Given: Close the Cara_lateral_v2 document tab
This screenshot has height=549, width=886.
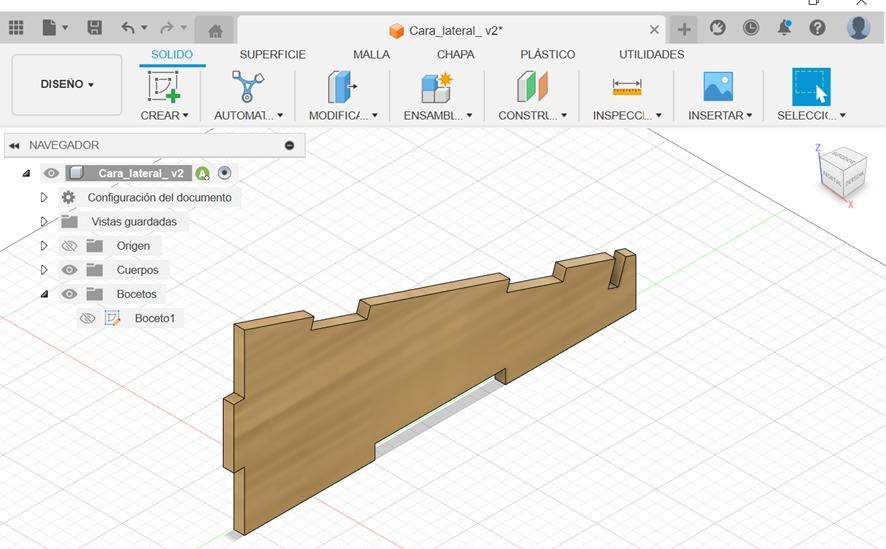Looking at the screenshot, I should (654, 29).
